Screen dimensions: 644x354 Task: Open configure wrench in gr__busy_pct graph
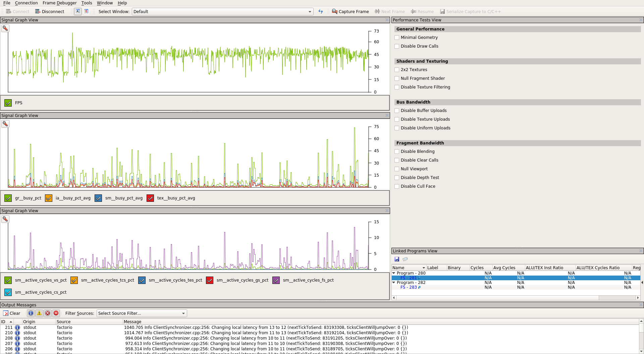(5, 124)
